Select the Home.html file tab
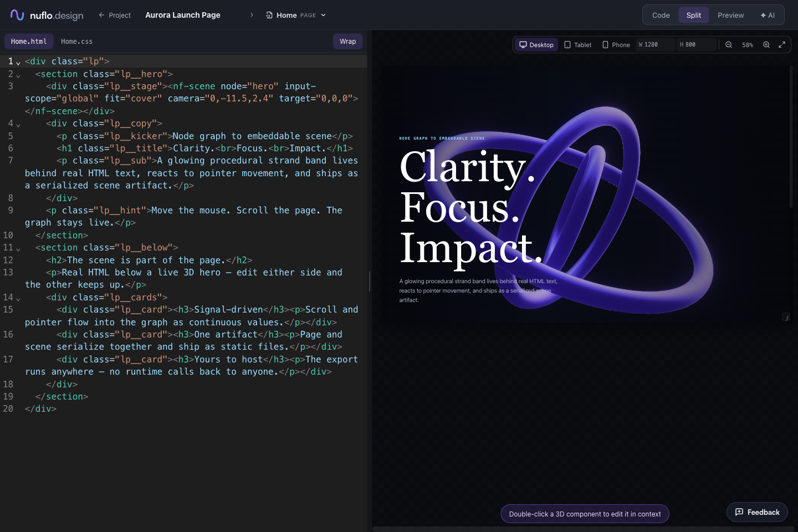The height and width of the screenshot is (532, 798). pos(29,42)
